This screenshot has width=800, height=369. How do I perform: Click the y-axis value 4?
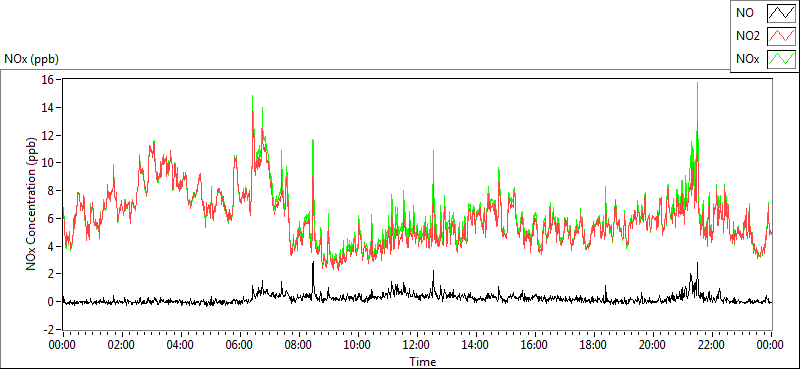point(52,247)
